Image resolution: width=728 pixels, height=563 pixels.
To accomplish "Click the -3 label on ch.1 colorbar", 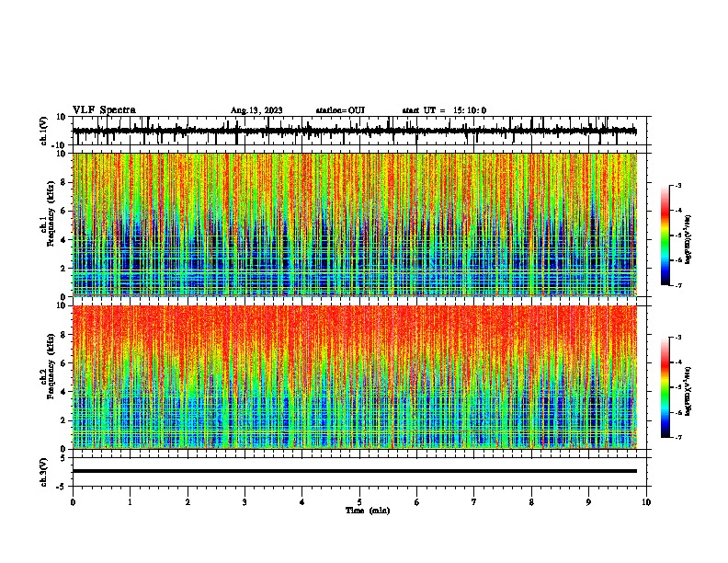I will pyautogui.click(x=677, y=185).
